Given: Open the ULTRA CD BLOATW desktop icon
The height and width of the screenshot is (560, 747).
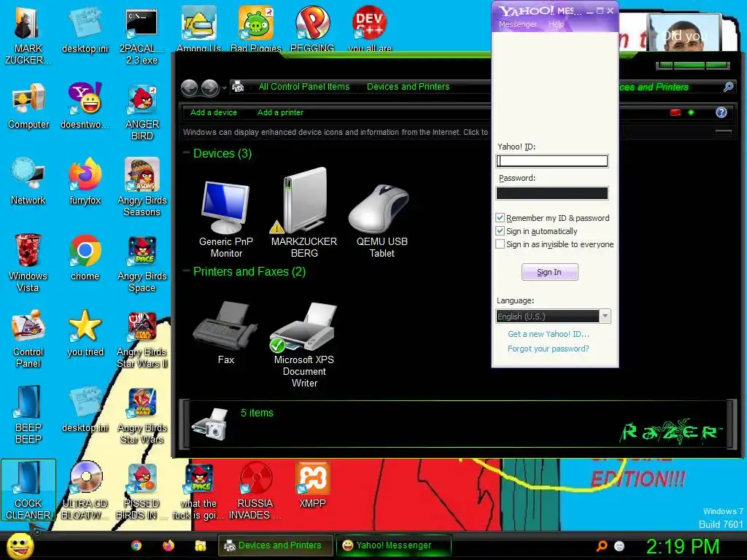Looking at the screenshot, I should [x=85, y=491].
